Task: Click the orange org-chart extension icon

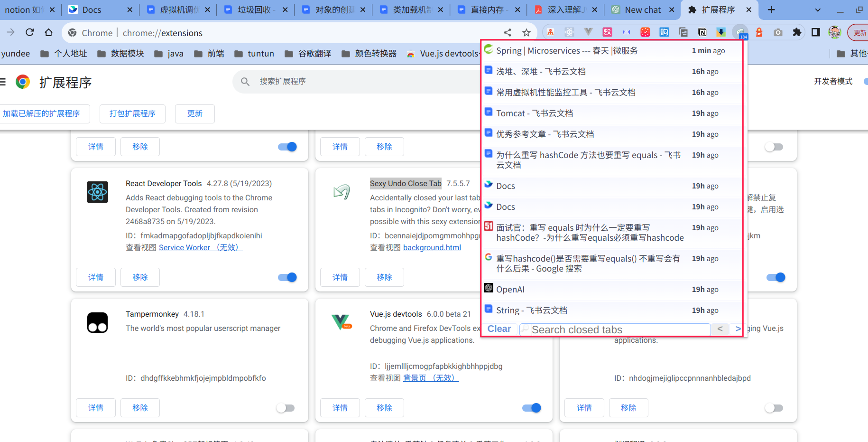Action: coord(550,32)
